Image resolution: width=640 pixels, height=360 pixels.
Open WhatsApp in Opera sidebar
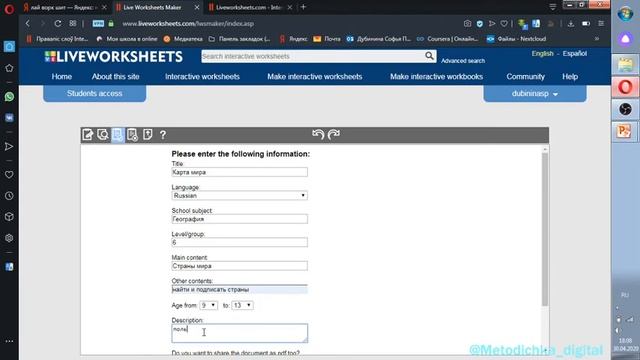(x=9, y=97)
